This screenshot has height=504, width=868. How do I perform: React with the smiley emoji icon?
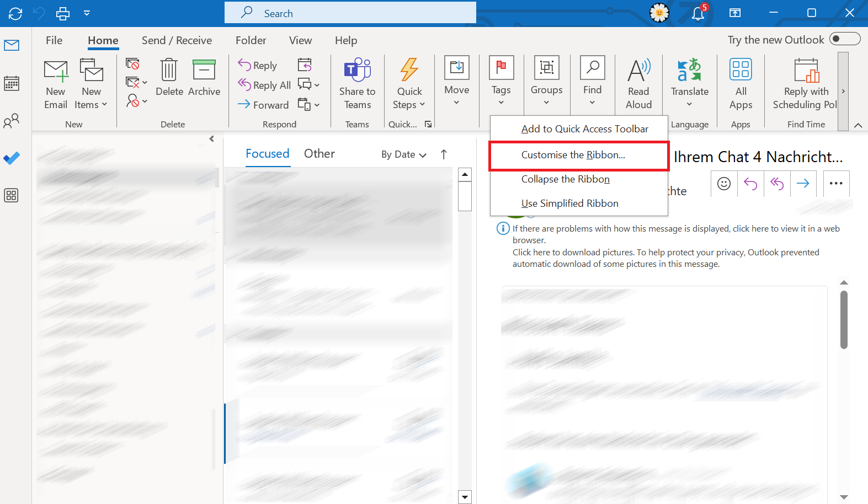[724, 184]
